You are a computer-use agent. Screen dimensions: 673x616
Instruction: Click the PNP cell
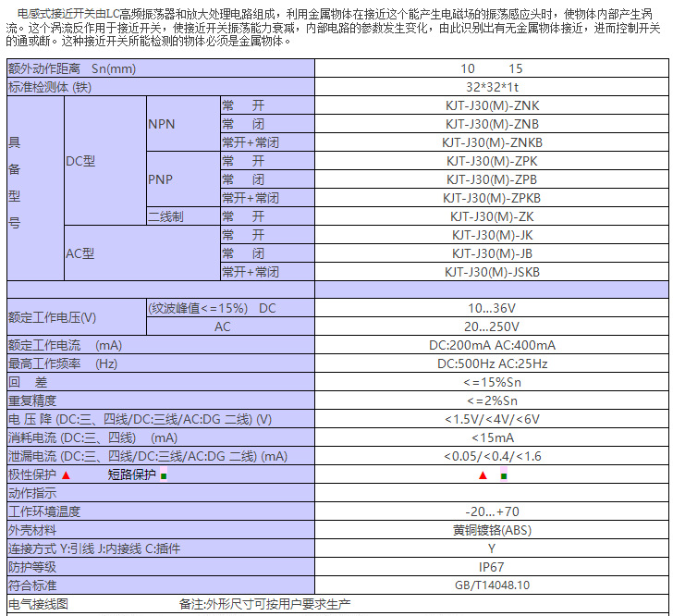point(183,179)
